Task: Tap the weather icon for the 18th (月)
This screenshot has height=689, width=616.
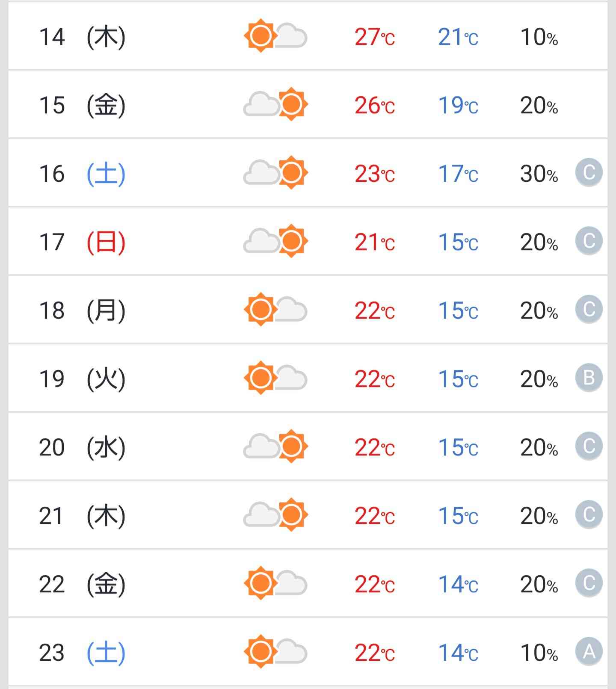Action: coord(275,310)
